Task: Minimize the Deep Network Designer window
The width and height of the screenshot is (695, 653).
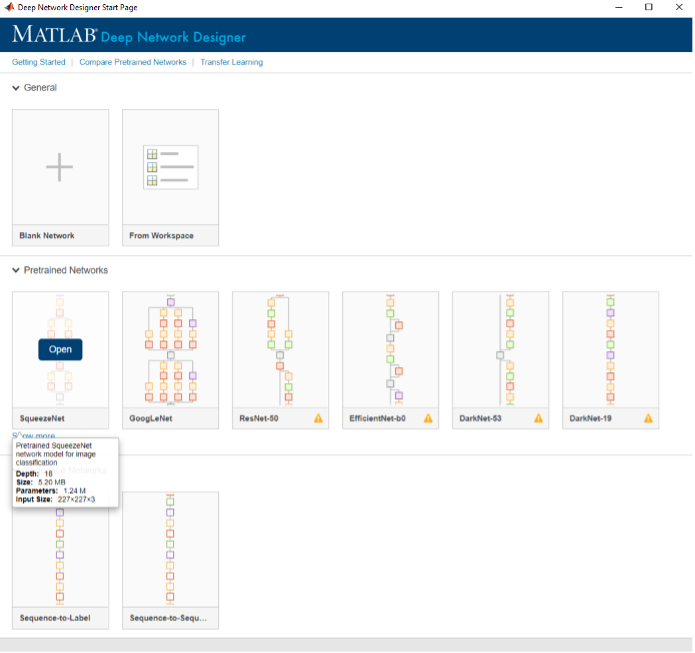Action: (619, 7)
